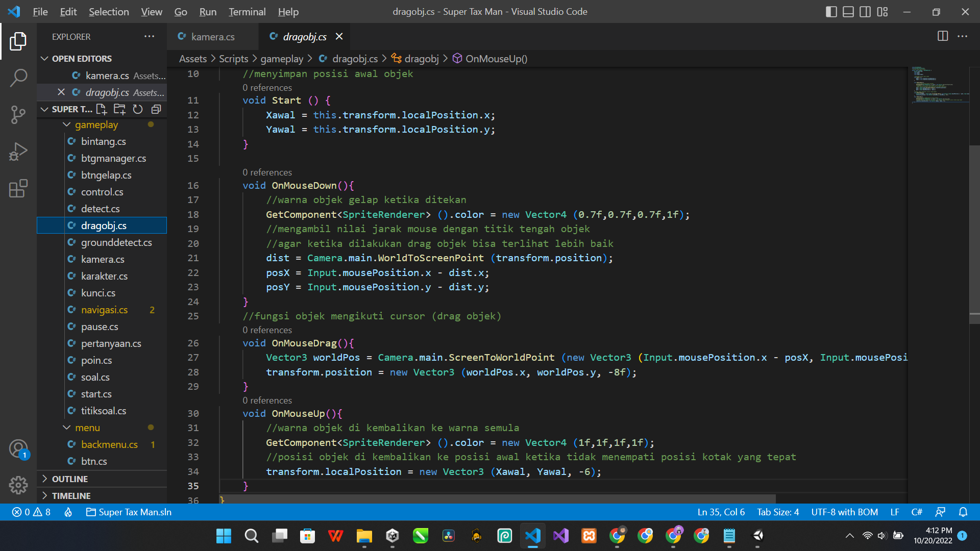Click the New File icon in explorer

(x=102, y=109)
